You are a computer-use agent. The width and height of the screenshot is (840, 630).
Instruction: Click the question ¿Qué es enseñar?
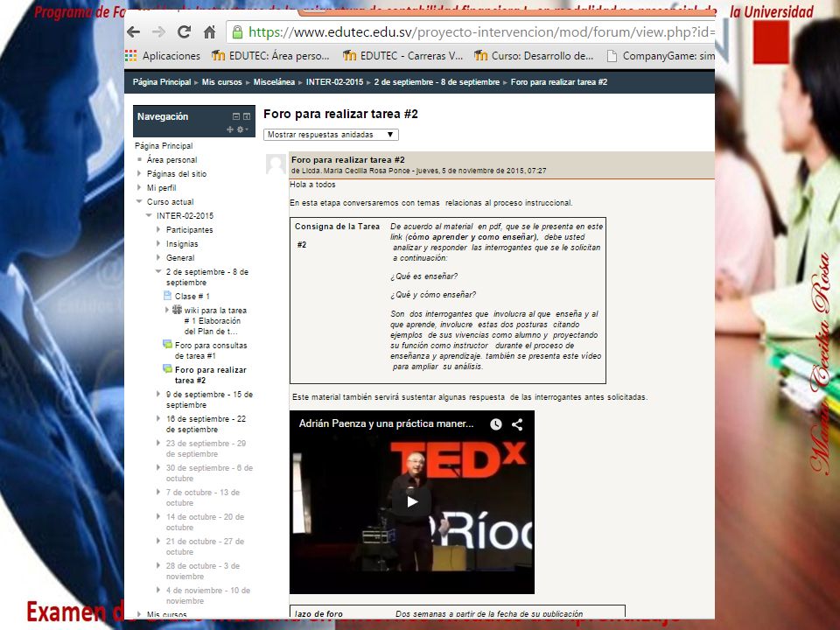pos(424,276)
